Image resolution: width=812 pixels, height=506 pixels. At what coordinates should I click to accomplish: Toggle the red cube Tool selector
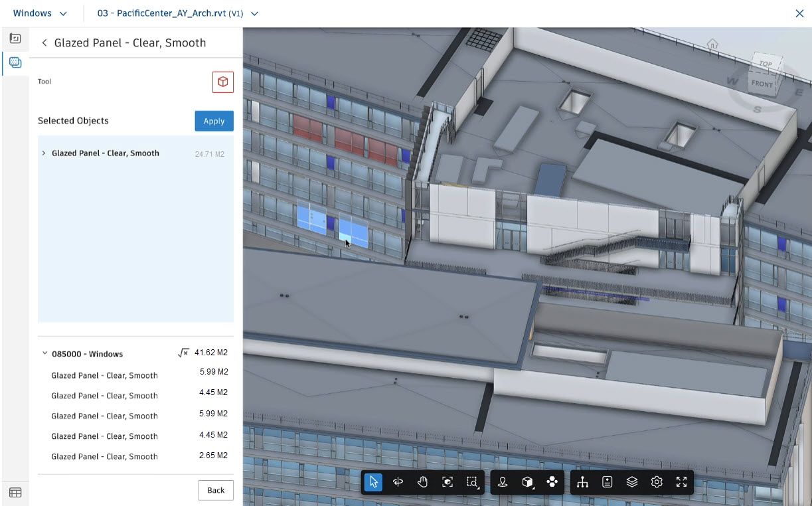pos(222,82)
